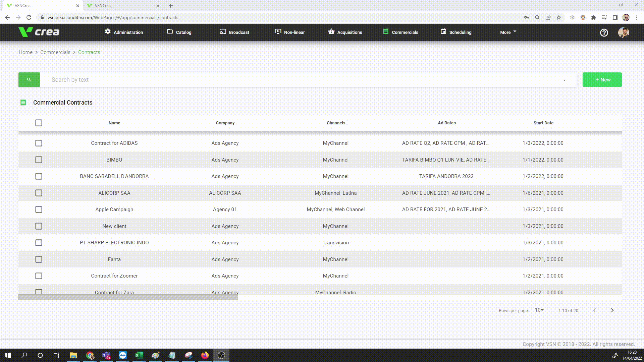Click the Contract for ADIDAS name cell
This screenshot has height=362, width=644.
coord(114,143)
